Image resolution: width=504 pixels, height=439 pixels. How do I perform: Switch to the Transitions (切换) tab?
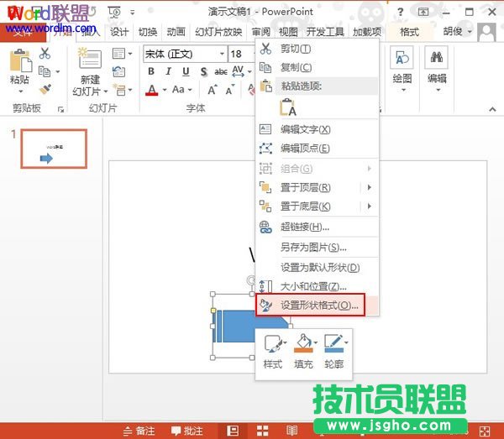click(x=148, y=32)
